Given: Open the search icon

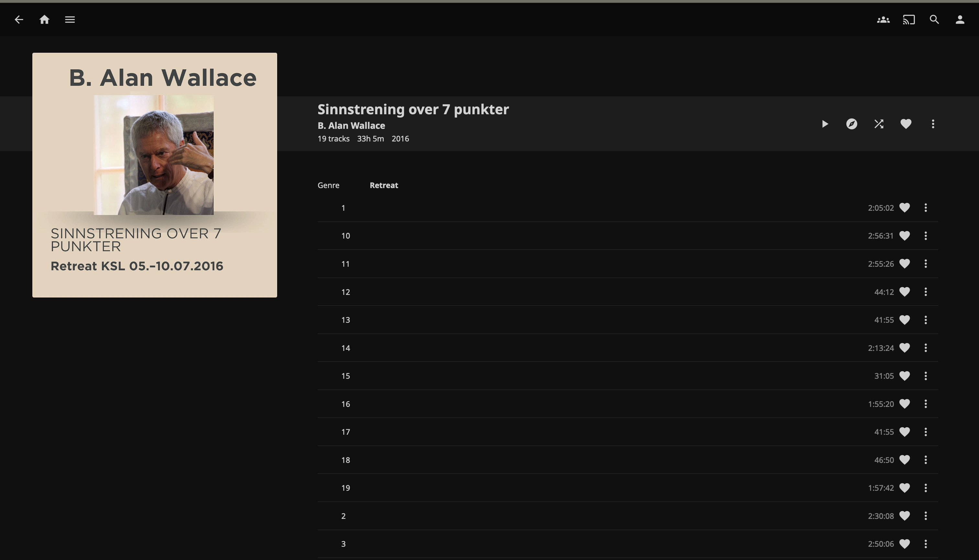Looking at the screenshot, I should (x=934, y=20).
